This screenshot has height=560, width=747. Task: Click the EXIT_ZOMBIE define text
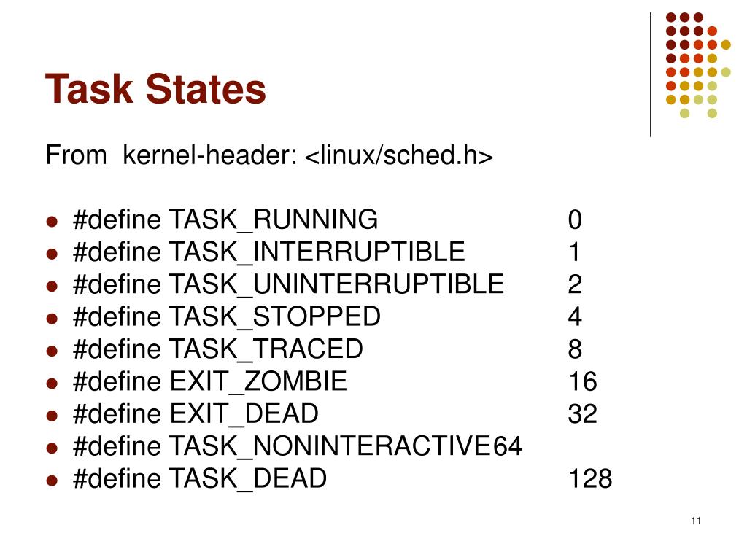(x=210, y=381)
